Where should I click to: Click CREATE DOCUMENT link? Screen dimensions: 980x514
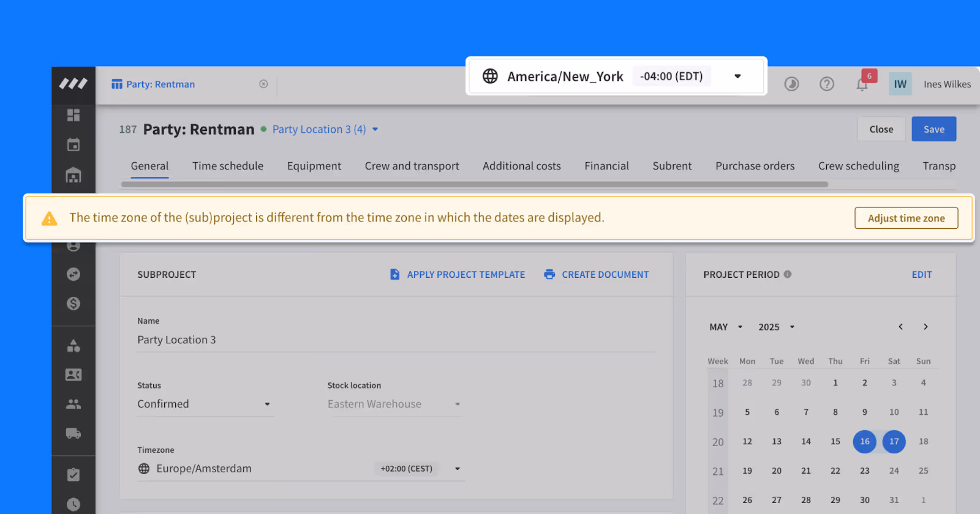coord(597,274)
